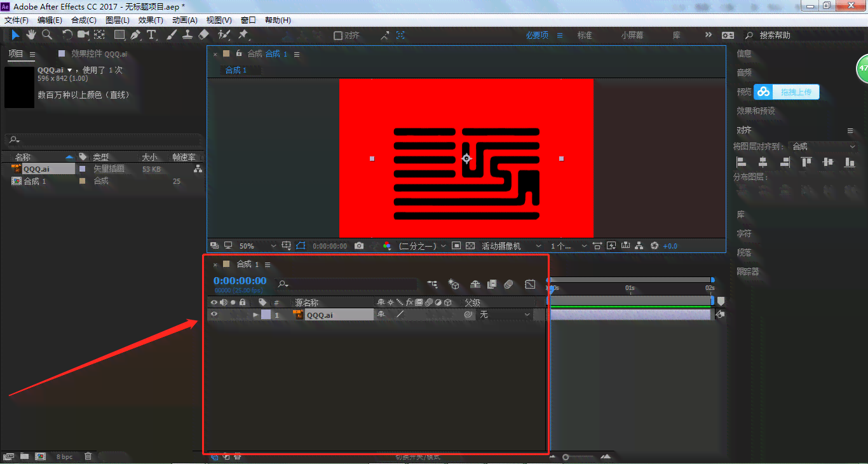Expand workspace overflow chevron

pos(709,36)
